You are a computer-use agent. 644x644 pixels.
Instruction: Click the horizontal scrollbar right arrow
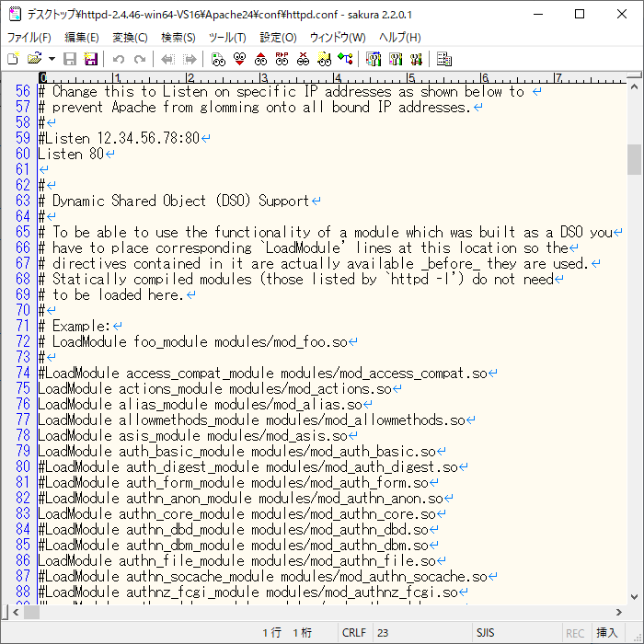(x=618, y=612)
